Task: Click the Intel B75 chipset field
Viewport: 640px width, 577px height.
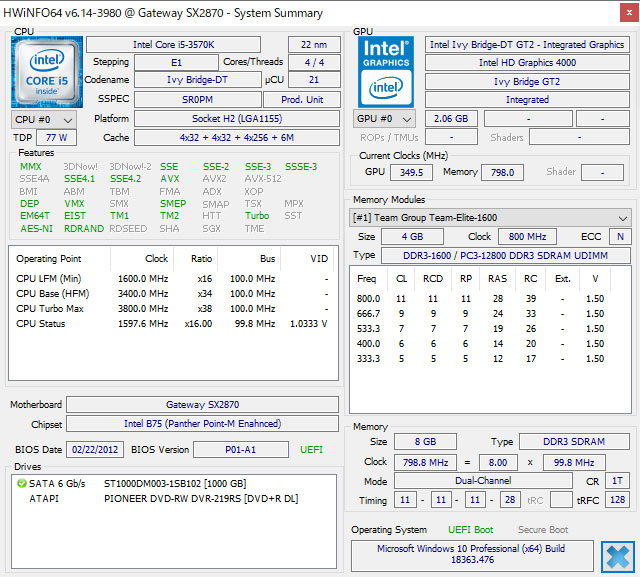Action: [x=202, y=424]
